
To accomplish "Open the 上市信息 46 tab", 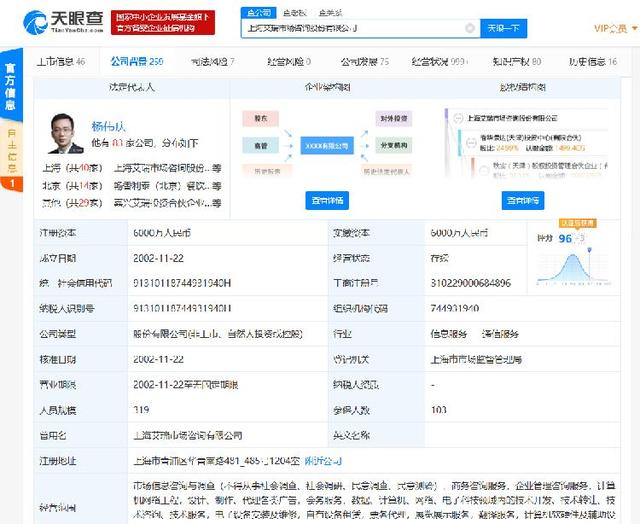I will 61,62.
